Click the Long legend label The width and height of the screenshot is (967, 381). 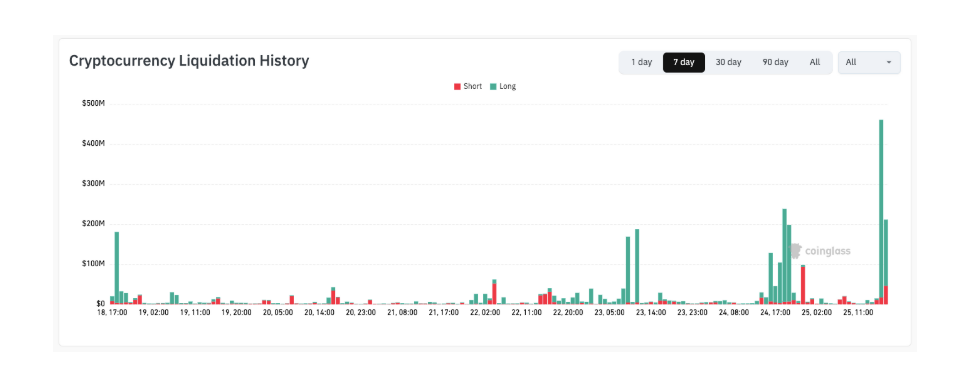click(508, 86)
